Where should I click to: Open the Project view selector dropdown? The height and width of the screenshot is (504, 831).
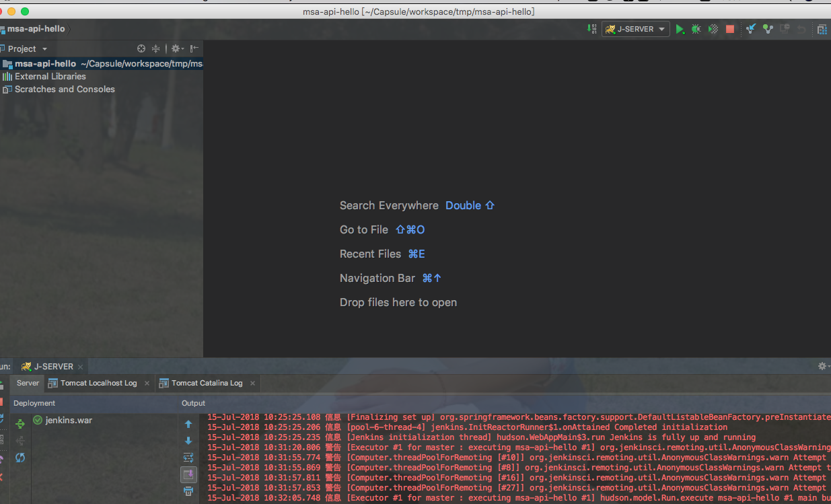tap(27, 48)
